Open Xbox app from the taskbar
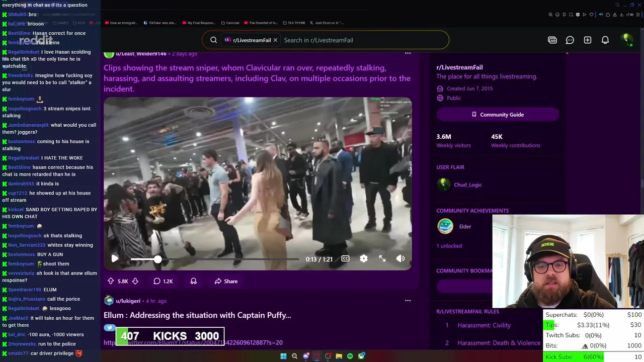644x362 pixels. click(361, 356)
